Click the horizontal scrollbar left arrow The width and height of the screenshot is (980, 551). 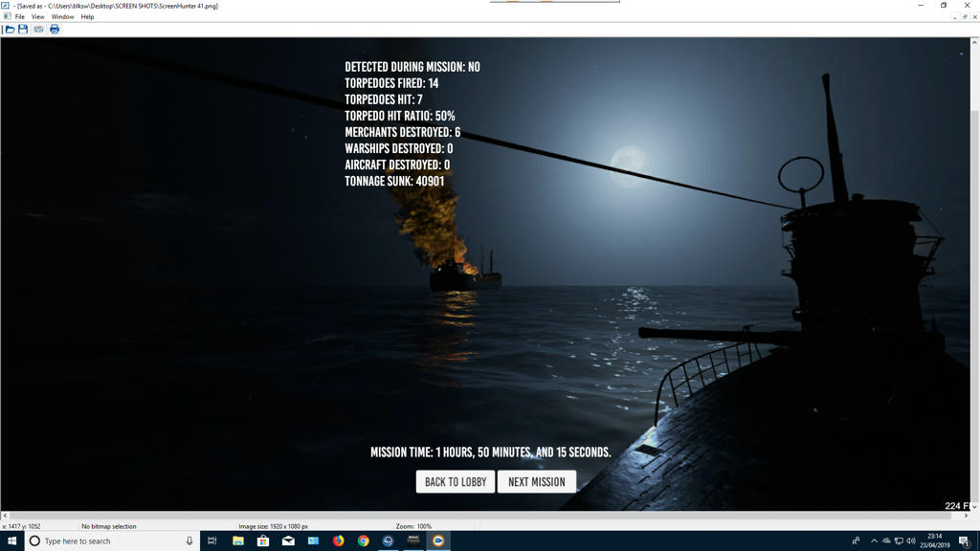[5, 516]
